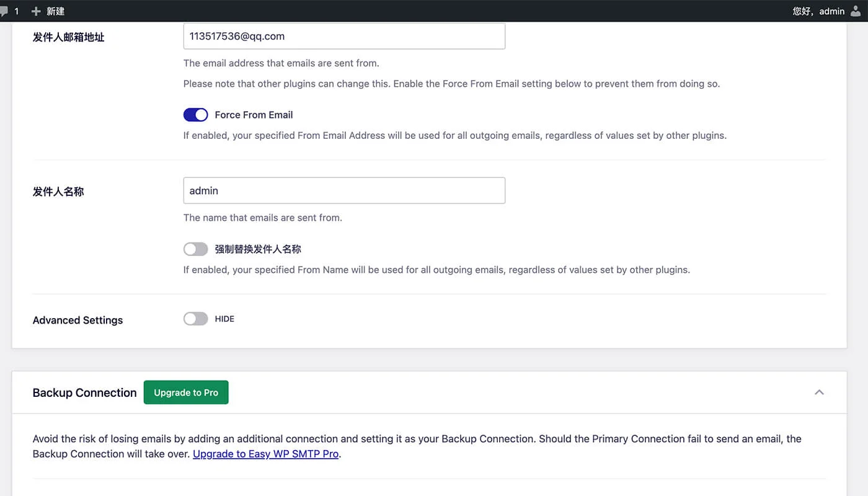Toggle the Advanced Settings switch

(195, 319)
